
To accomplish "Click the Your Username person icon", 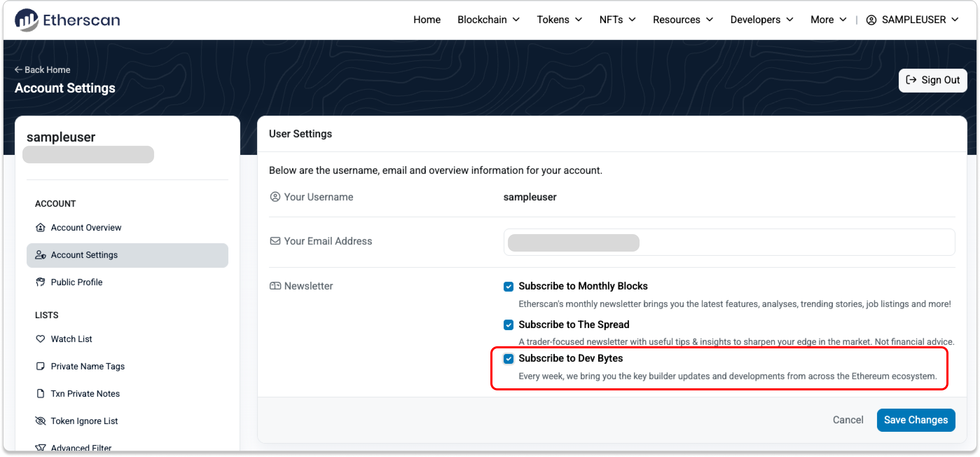I will 275,197.
